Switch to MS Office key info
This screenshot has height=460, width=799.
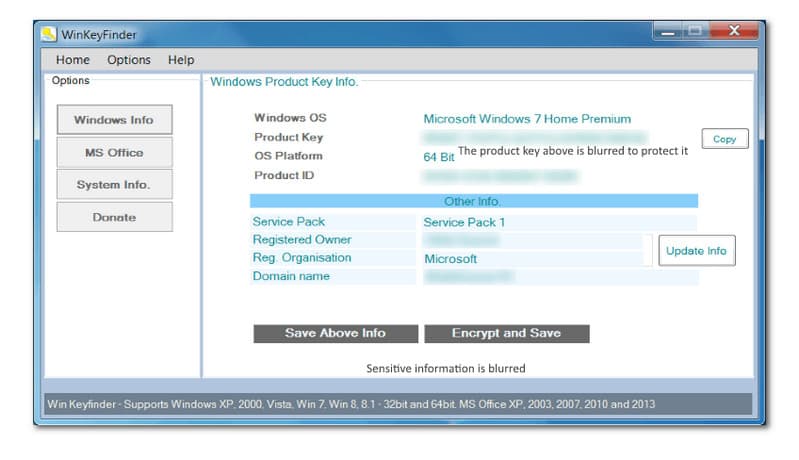(x=114, y=153)
